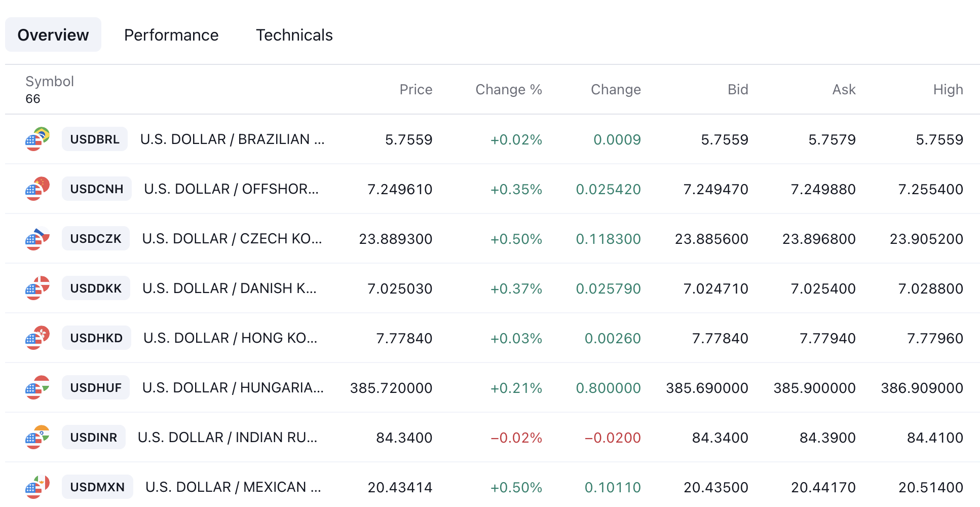Open U.S. DOLLAR / CZECH KO... description link

232,238
